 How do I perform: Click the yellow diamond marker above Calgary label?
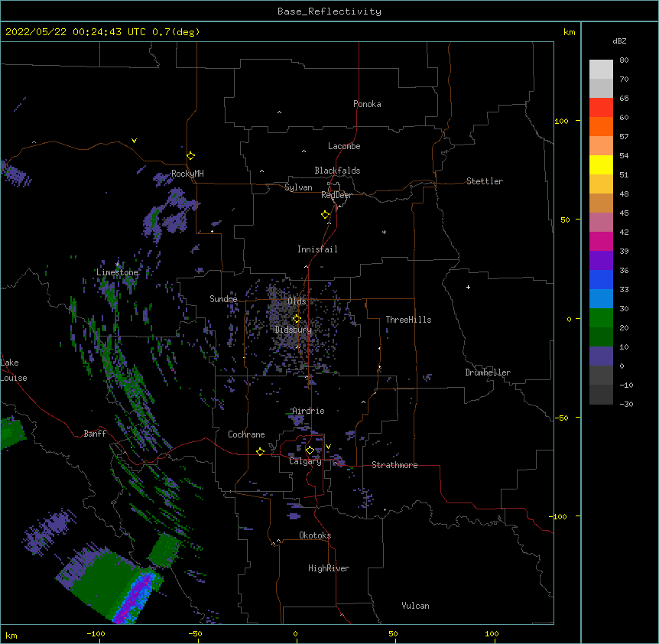tap(310, 450)
